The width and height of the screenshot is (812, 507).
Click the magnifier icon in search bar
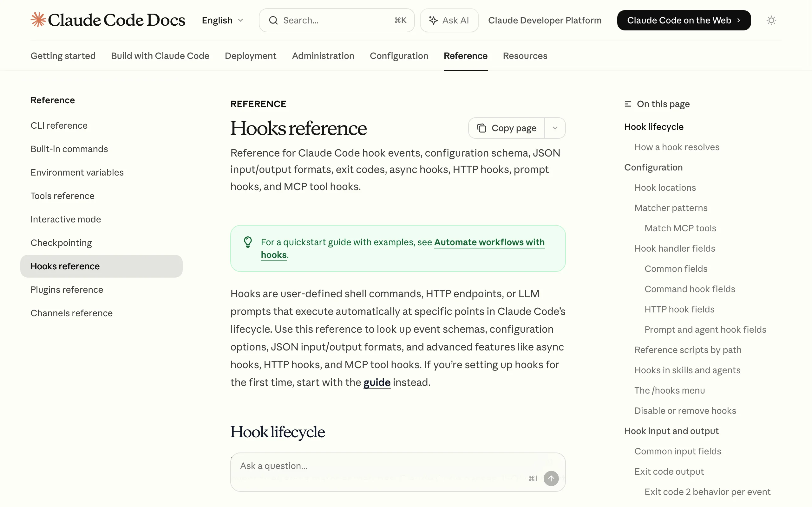click(273, 21)
